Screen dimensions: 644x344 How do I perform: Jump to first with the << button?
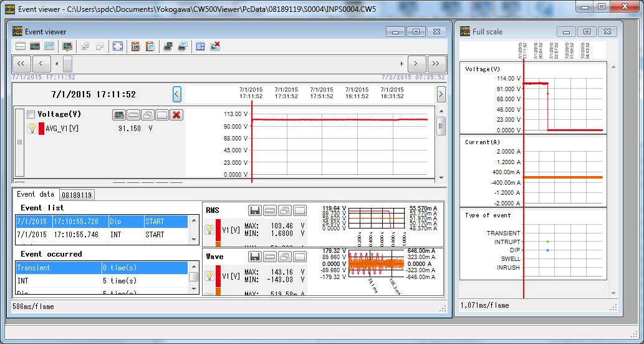[x=21, y=64]
